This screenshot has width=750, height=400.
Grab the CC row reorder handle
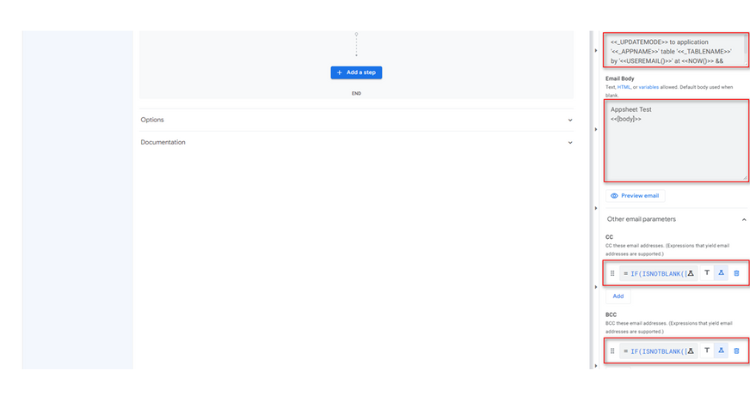pos(612,274)
